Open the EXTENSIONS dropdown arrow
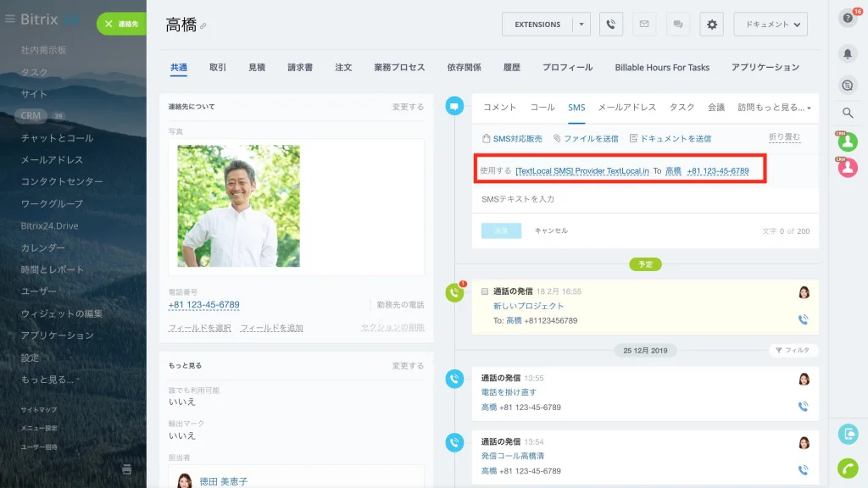This screenshot has height=488, width=868. click(x=581, y=25)
